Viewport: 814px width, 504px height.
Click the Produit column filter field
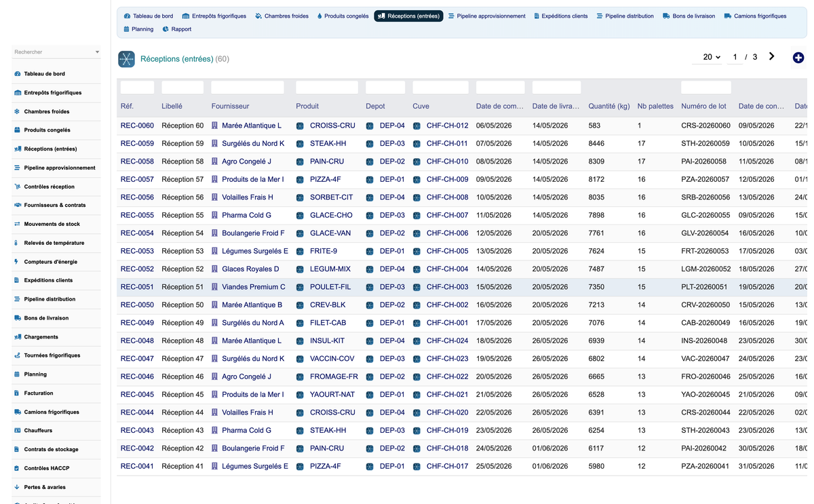327,88
